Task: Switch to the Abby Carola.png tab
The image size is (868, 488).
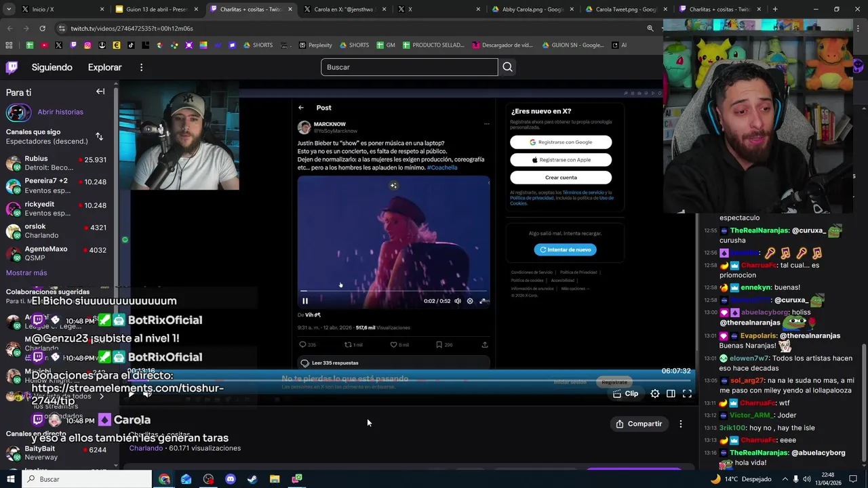Action: 532,9
